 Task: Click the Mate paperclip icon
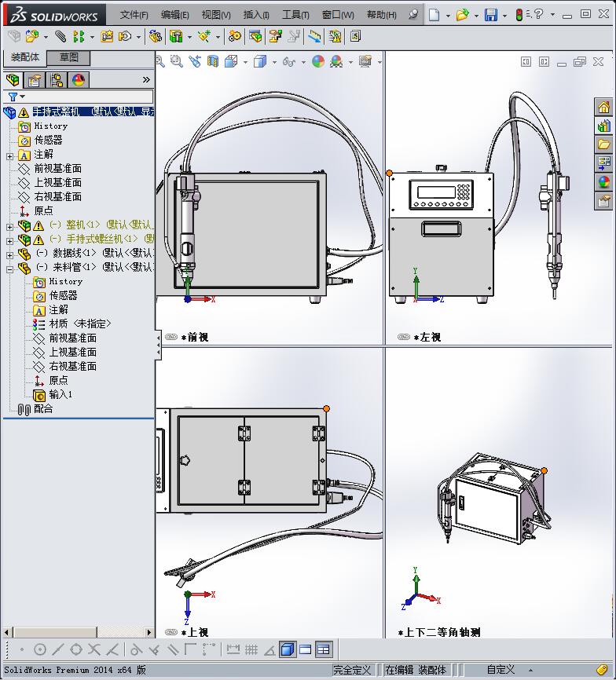60,36
